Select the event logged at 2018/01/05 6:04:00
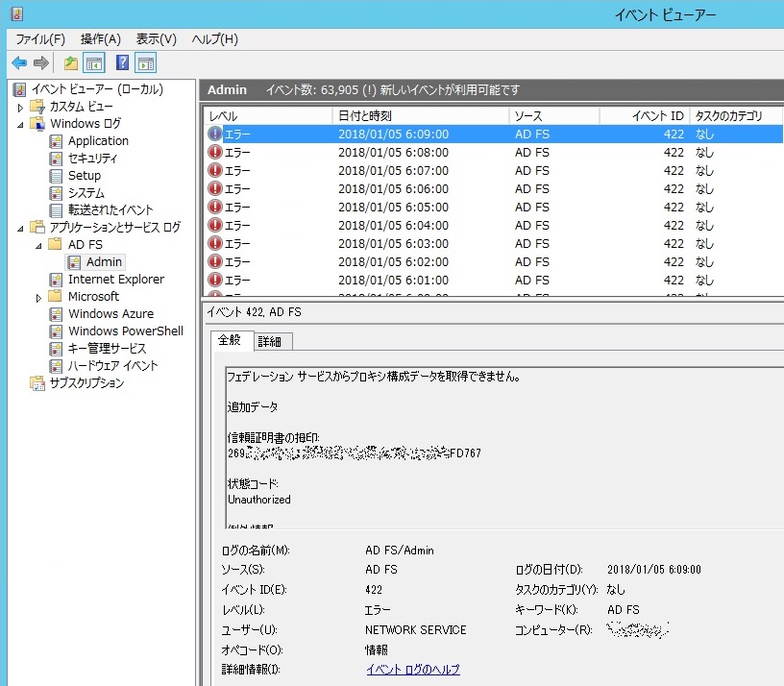The height and width of the screenshot is (686, 784). tap(494, 225)
